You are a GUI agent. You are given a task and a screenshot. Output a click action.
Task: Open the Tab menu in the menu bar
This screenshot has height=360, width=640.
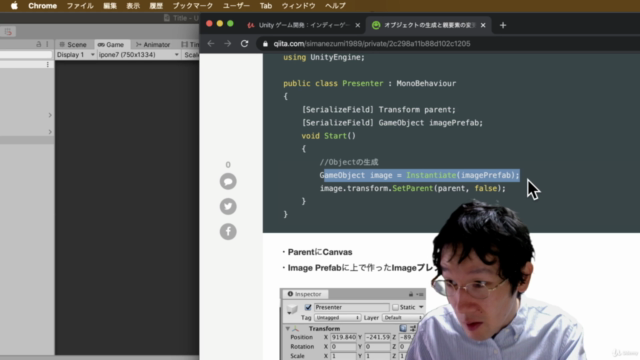pyautogui.click(x=266, y=6)
